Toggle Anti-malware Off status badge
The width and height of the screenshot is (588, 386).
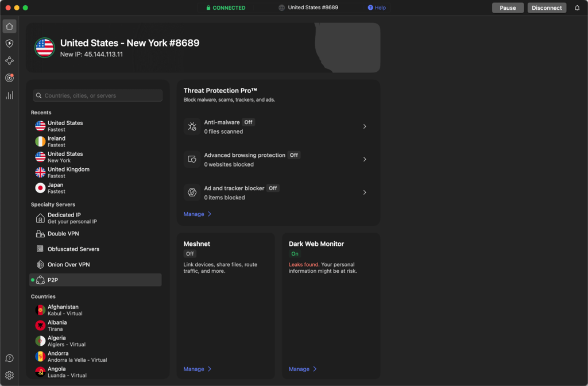tap(248, 122)
